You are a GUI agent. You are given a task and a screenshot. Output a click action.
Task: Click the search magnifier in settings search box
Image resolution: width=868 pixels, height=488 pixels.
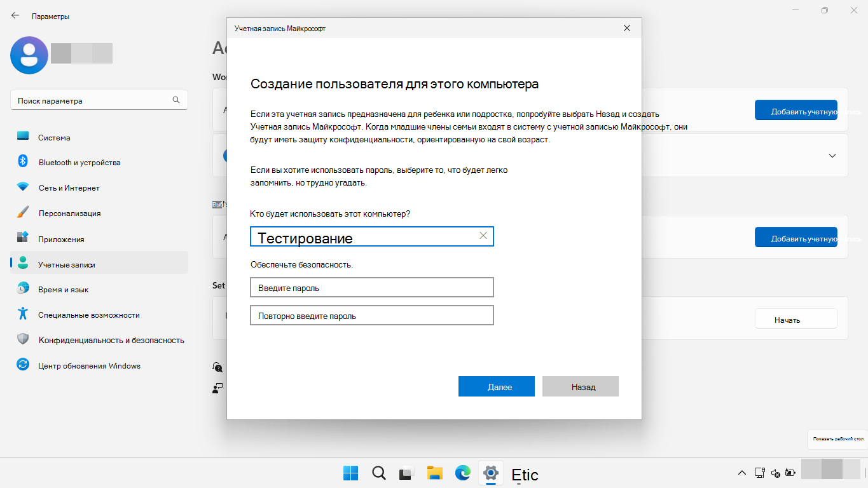tap(176, 100)
